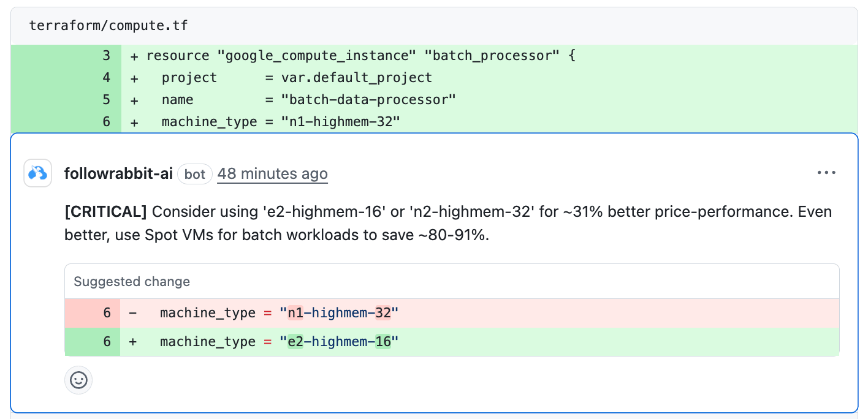Select diff line number 4

point(106,78)
